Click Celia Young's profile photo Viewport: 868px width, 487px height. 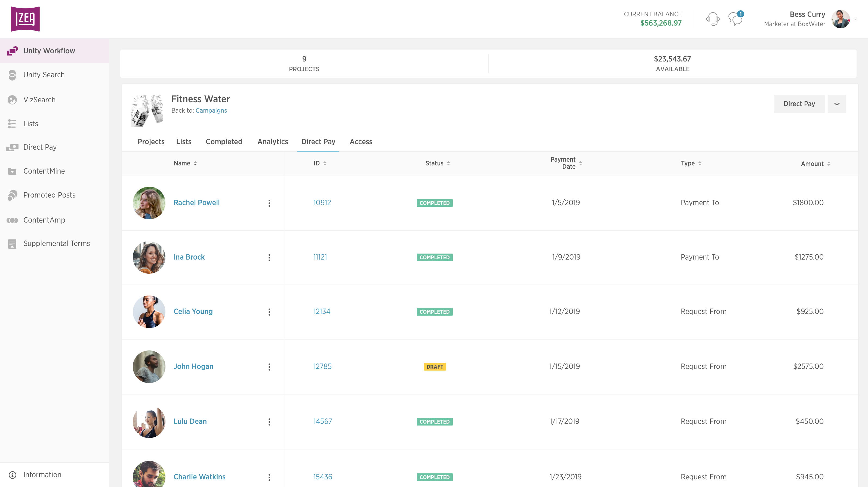point(149,312)
